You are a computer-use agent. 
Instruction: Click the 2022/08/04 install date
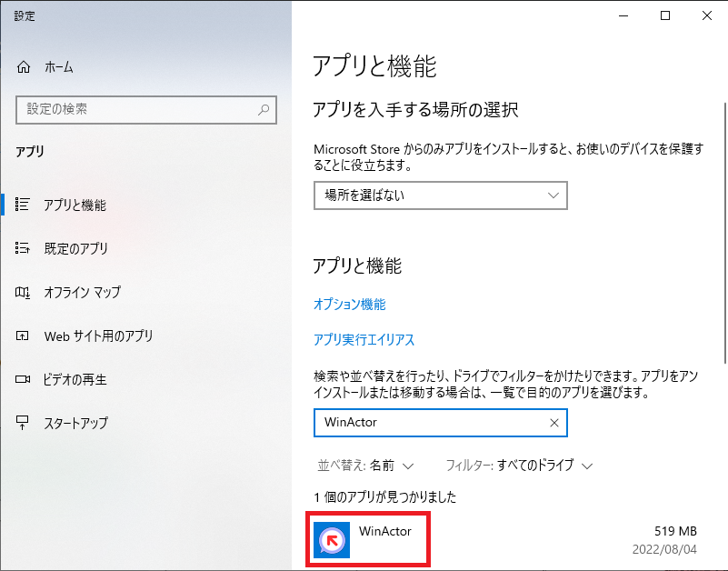coord(664,549)
